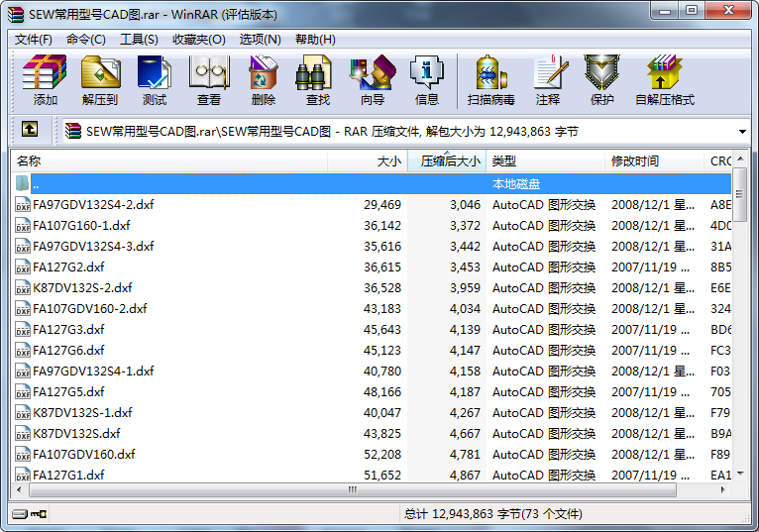The width and height of the screenshot is (759, 532).
Task: Click horizontal scrollbar left arrow
Action: [20, 489]
